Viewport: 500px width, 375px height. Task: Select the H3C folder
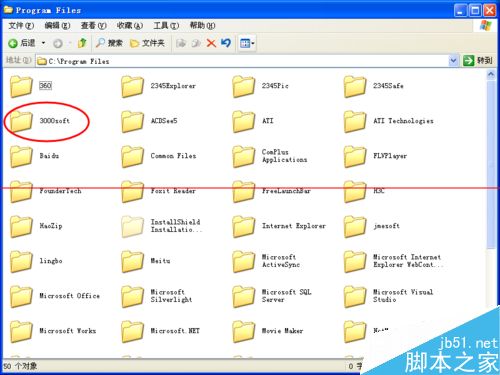[364, 191]
